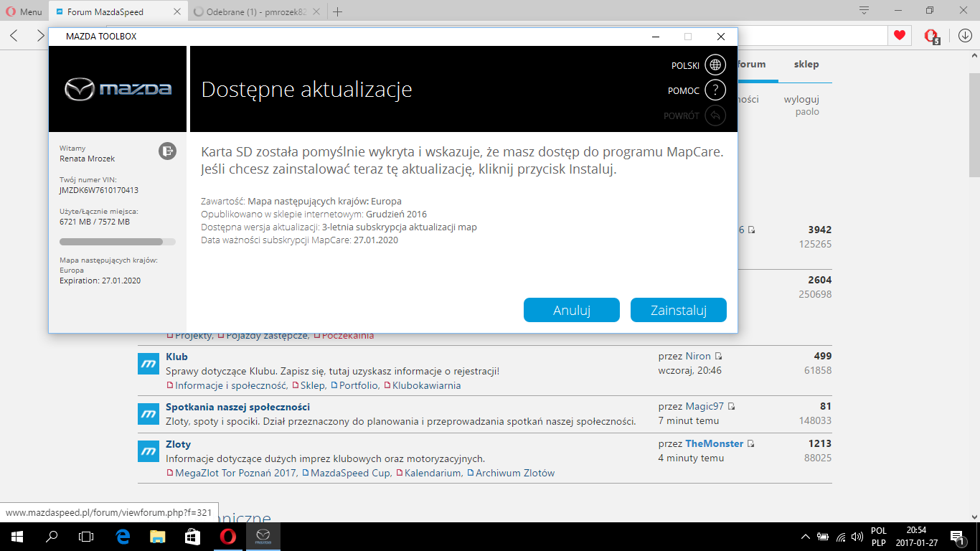980x551 pixels.
Task: Open the Opera downloads arrow icon
Action: (965, 35)
